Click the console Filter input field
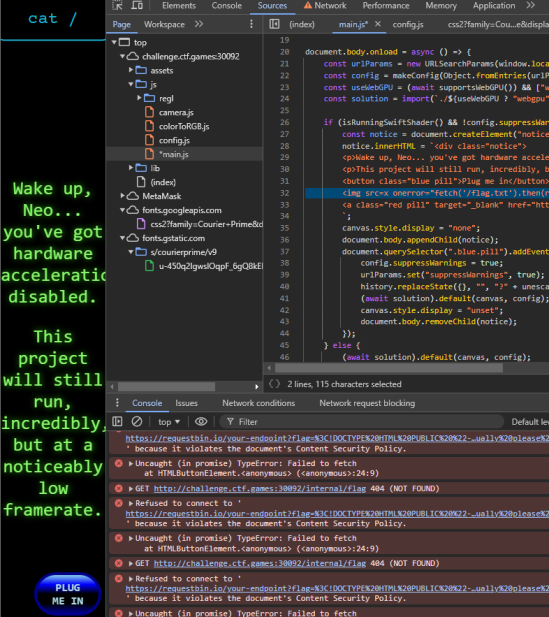 coord(362,421)
